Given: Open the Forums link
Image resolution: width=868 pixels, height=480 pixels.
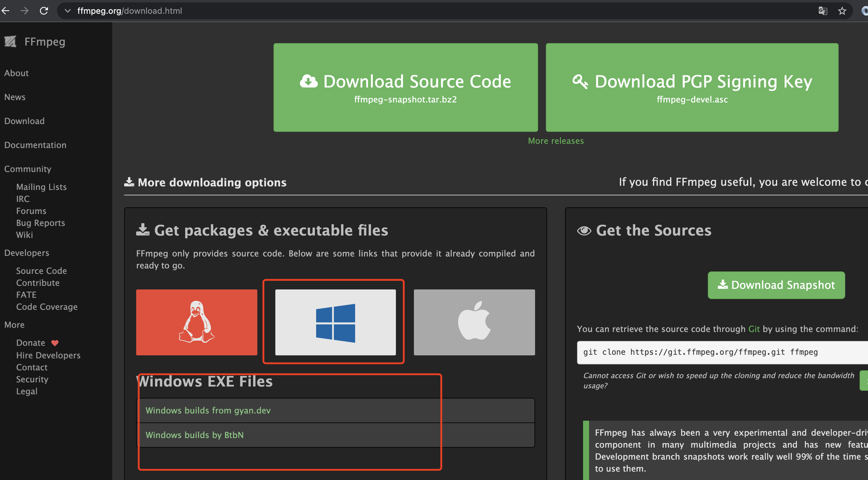Looking at the screenshot, I should point(31,211).
